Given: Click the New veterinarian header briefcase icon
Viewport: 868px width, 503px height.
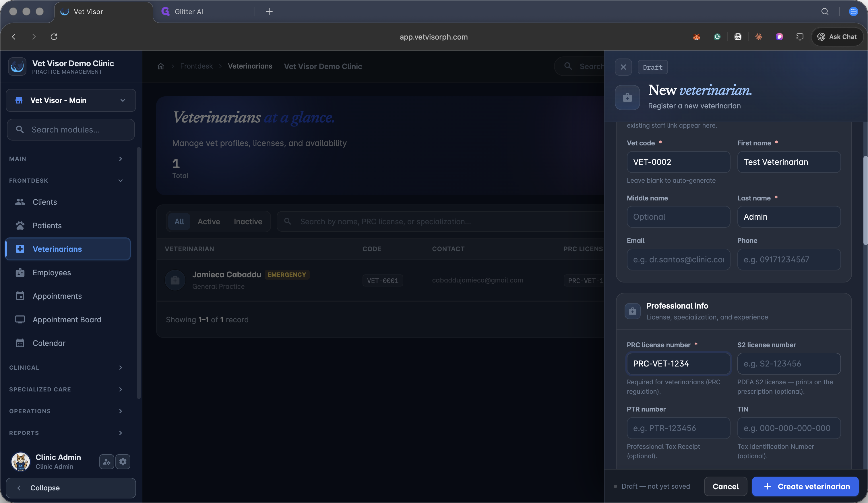Looking at the screenshot, I should point(627,98).
